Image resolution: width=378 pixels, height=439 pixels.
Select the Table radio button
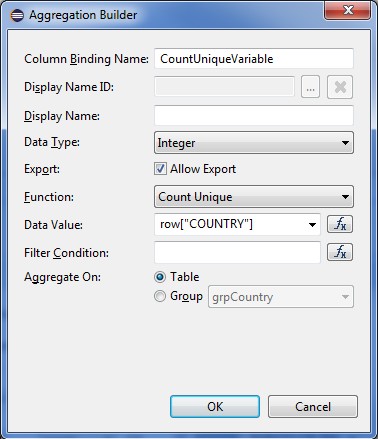(160, 277)
